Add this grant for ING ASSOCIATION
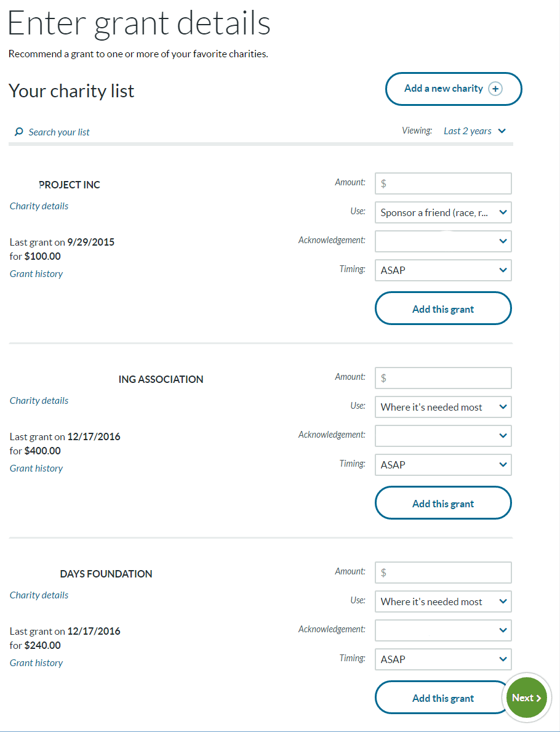 point(443,503)
